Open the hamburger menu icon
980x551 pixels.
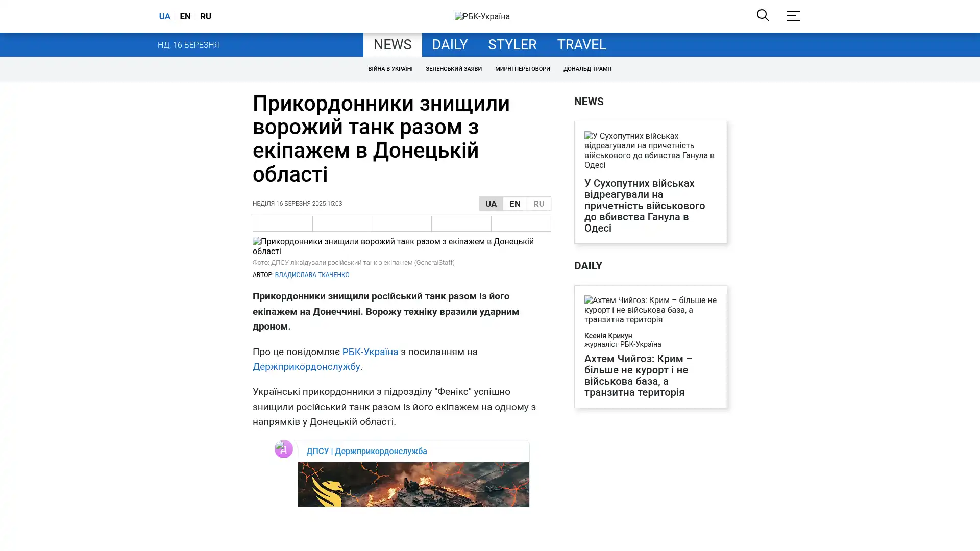793,16
